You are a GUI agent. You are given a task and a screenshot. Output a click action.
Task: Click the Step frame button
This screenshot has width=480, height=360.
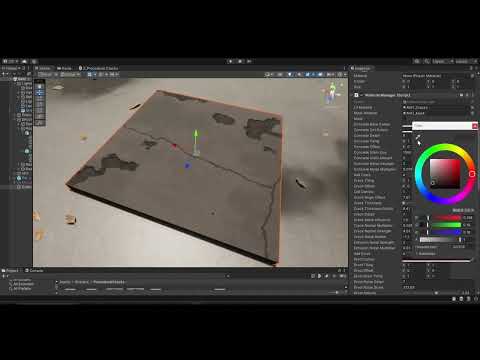(249, 61)
